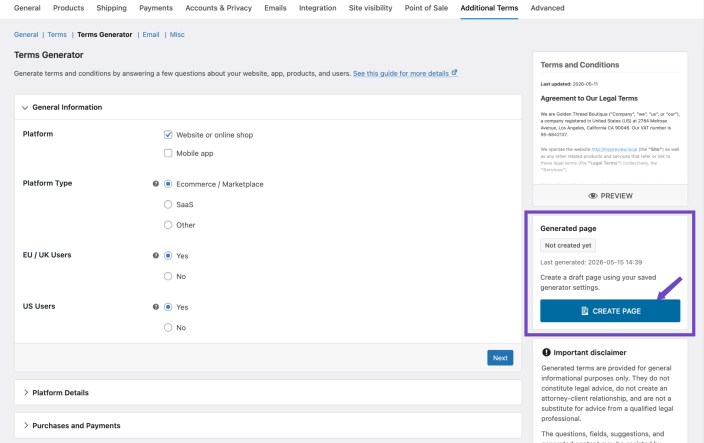Click the PREVIEW button with the eye icon
Screen dimensions: 704x443
(x=610, y=196)
